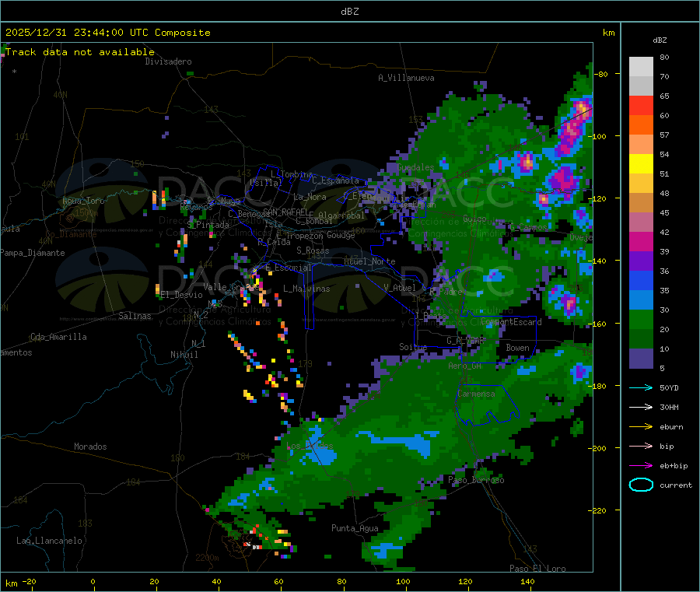Click the 'Bowen' map label
Viewport: 700px width, 592px height.
(x=517, y=348)
